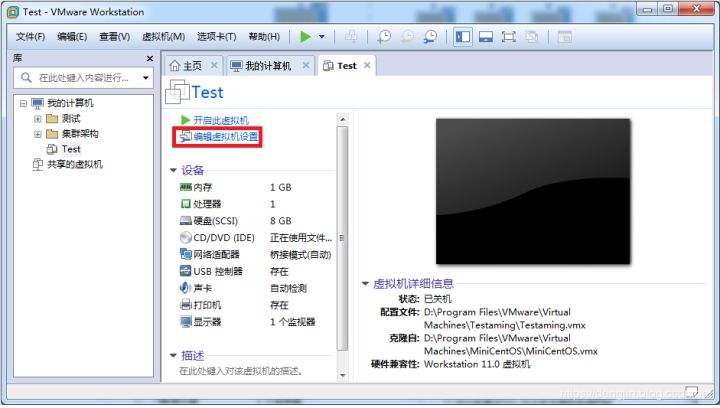720x408 pixels.
Task: Click the 网络适配器 network adapter icon
Action: click(186, 254)
